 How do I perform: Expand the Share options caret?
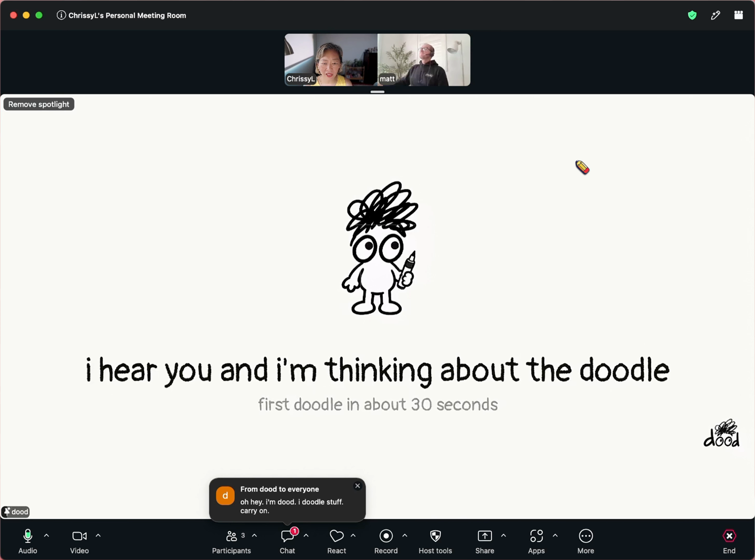(x=504, y=535)
